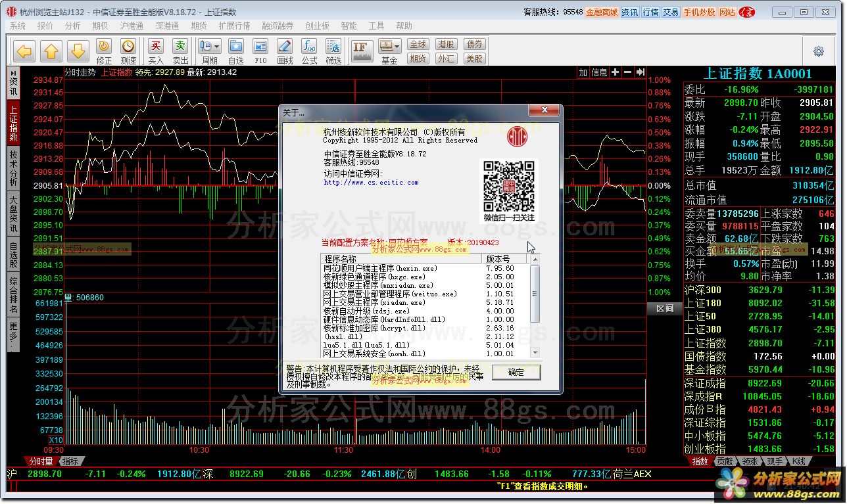Open the 报价 menu
847x504 pixels.
(x=45, y=26)
